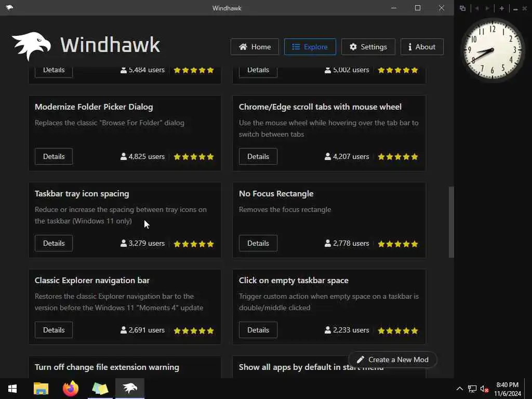Click the Chrome/Edge scroll tabs with mouse wheel title
This screenshot has width=532, height=399.
click(x=320, y=107)
